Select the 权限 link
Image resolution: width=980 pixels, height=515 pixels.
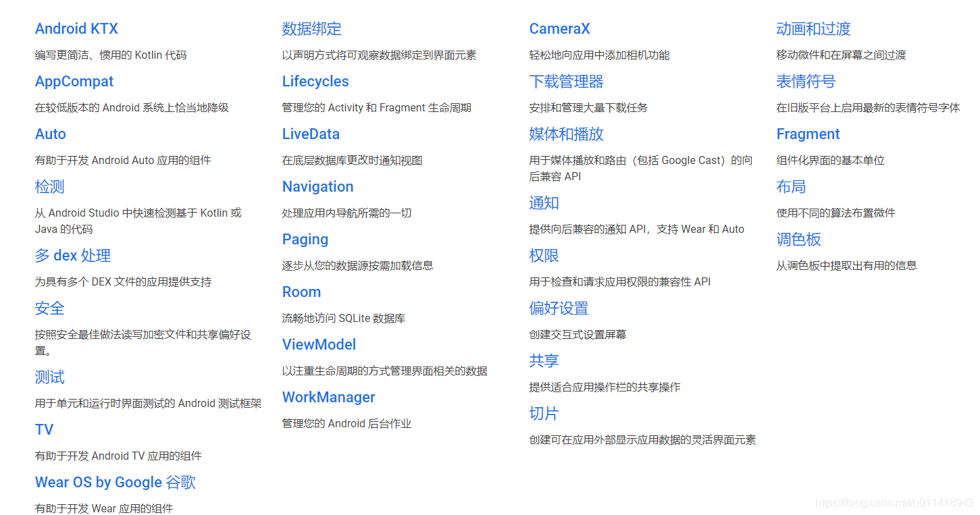[x=544, y=256]
